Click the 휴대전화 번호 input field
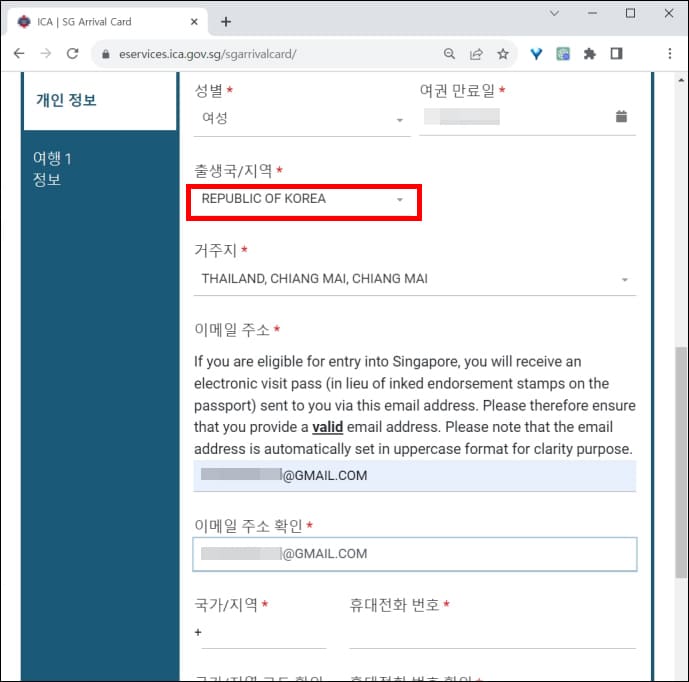 493,633
